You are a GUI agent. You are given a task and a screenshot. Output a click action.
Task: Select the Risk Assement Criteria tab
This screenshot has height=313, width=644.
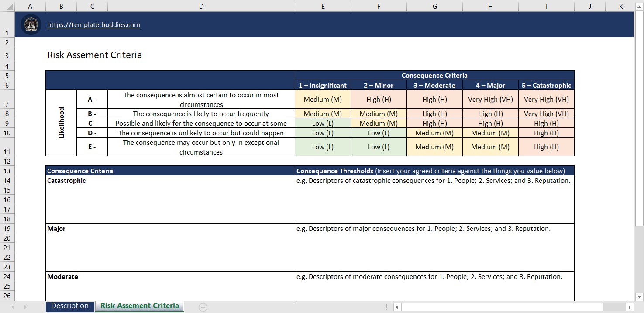click(139, 306)
